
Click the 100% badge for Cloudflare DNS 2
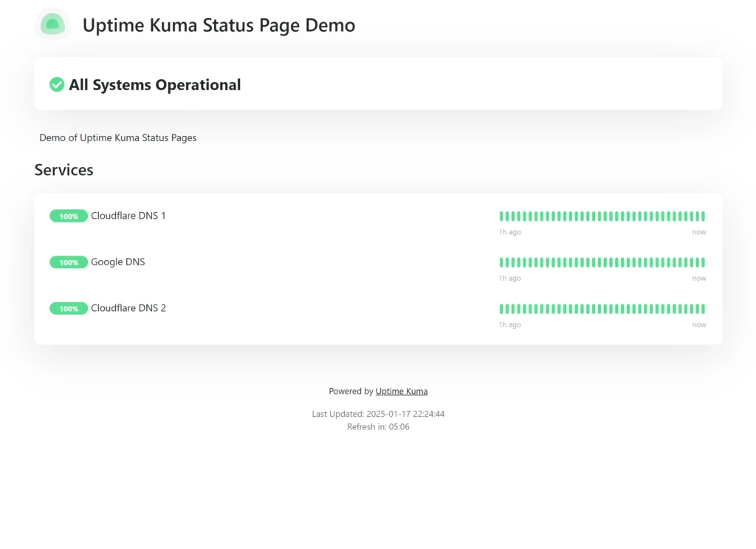[69, 308]
